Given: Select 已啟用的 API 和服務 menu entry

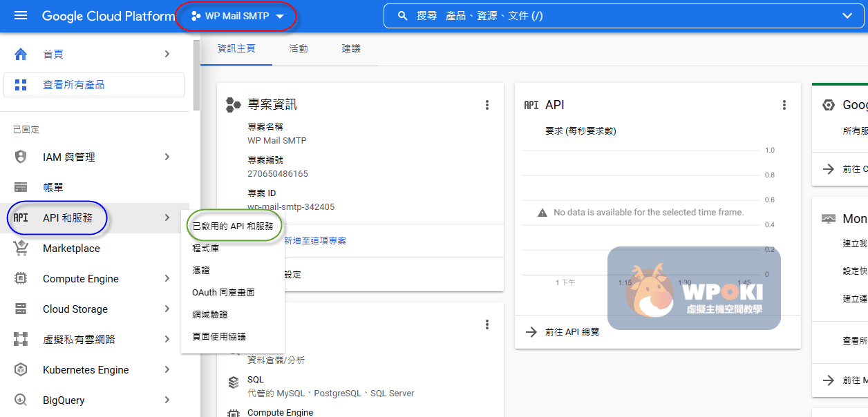Looking at the screenshot, I should (233, 226).
